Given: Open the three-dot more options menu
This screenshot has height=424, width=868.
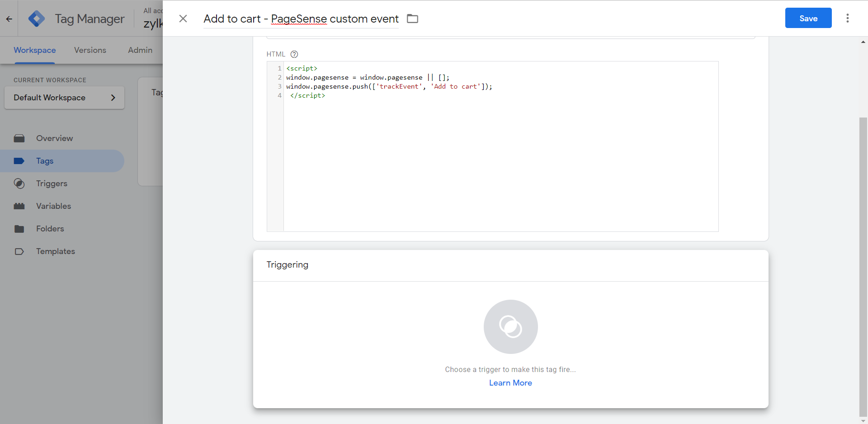Looking at the screenshot, I should point(848,18).
